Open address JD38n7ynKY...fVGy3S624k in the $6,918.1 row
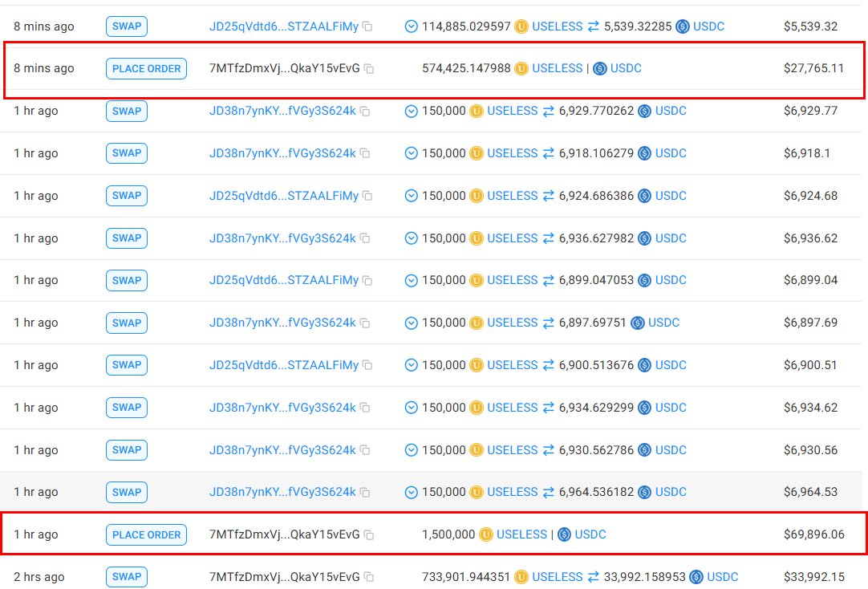868x589 pixels. point(282,153)
